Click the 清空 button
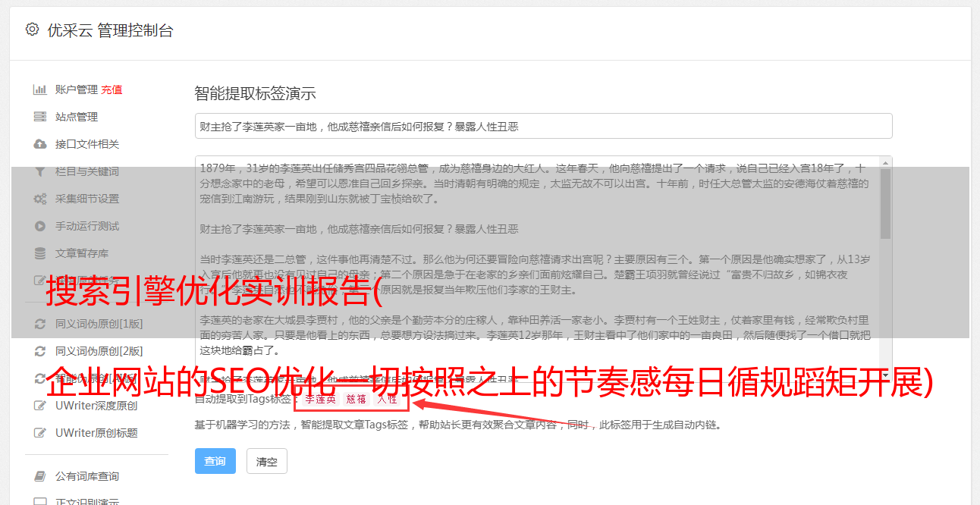The height and width of the screenshot is (505, 980). (267, 461)
